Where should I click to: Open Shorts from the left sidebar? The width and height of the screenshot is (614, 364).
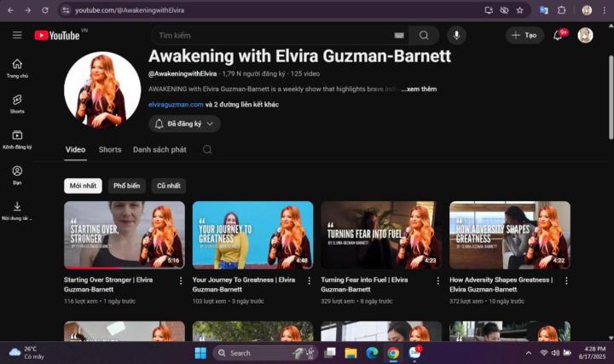(x=17, y=104)
